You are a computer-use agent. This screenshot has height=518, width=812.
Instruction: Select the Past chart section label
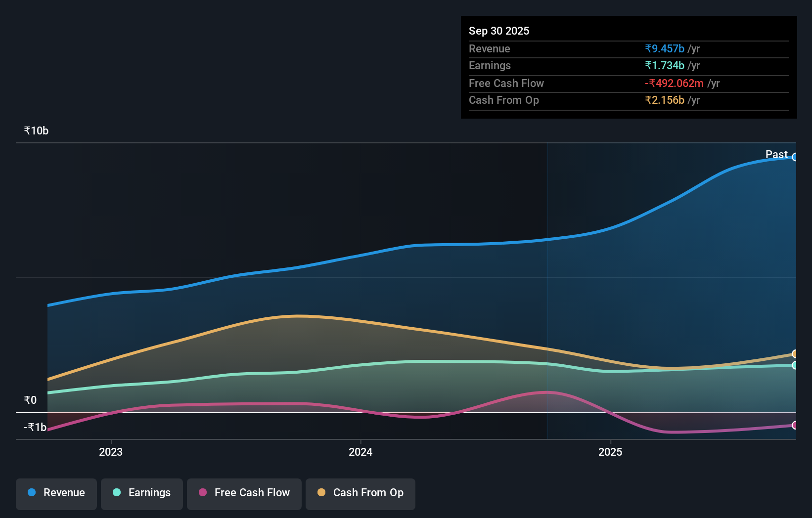coord(776,154)
